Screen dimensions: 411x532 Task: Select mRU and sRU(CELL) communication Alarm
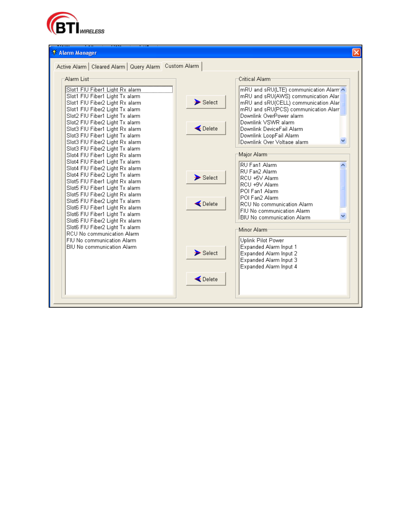click(x=290, y=103)
